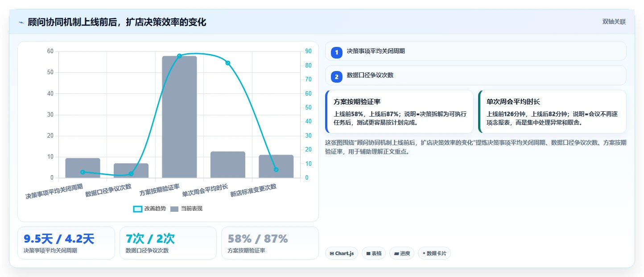Click the trend line point above 方案按期验证率

pyautogui.click(x=179, y=56)
